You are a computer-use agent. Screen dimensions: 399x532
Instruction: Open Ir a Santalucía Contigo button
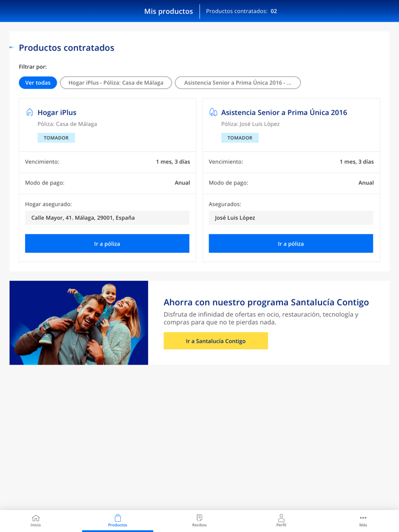[215, 341]
